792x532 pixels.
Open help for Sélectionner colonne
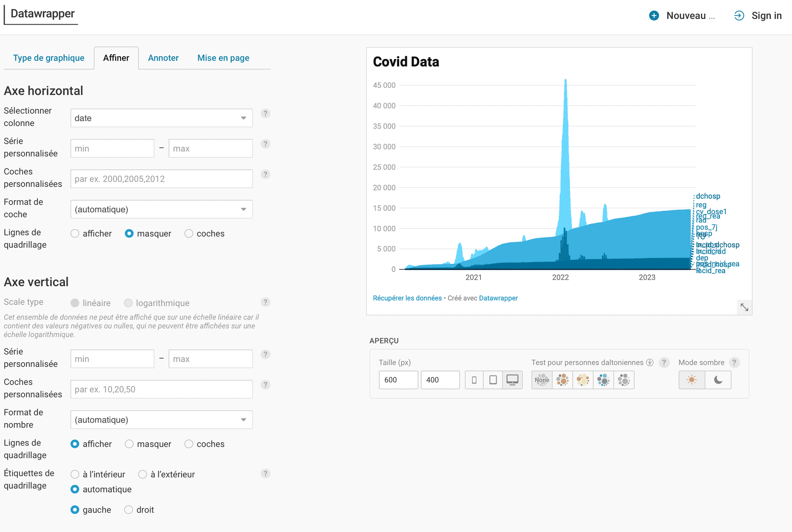tap(265, 114)
